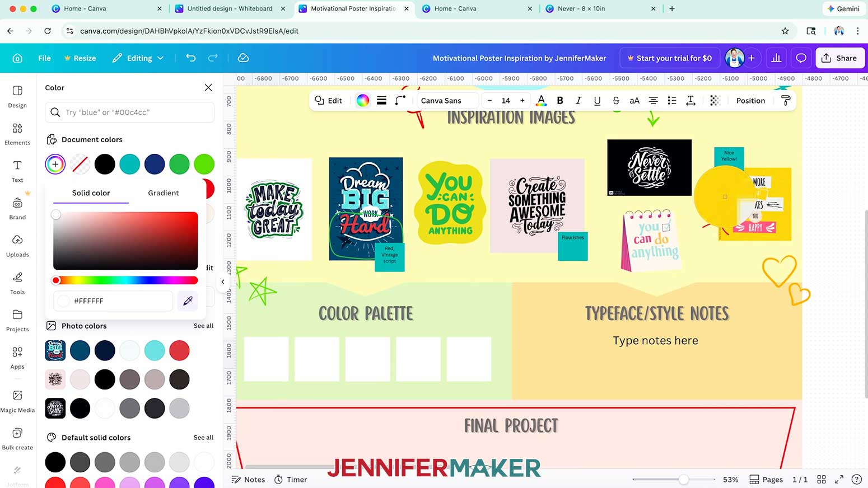Open Notes at the bottom bar
868x488 pixels.
coord(248,480)
